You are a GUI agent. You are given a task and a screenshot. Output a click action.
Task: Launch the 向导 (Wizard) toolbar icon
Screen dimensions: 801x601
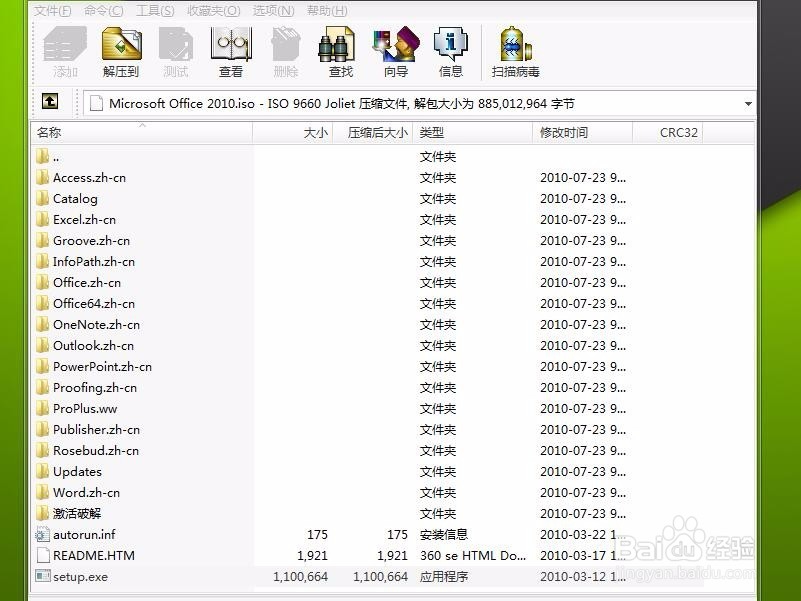396,44
